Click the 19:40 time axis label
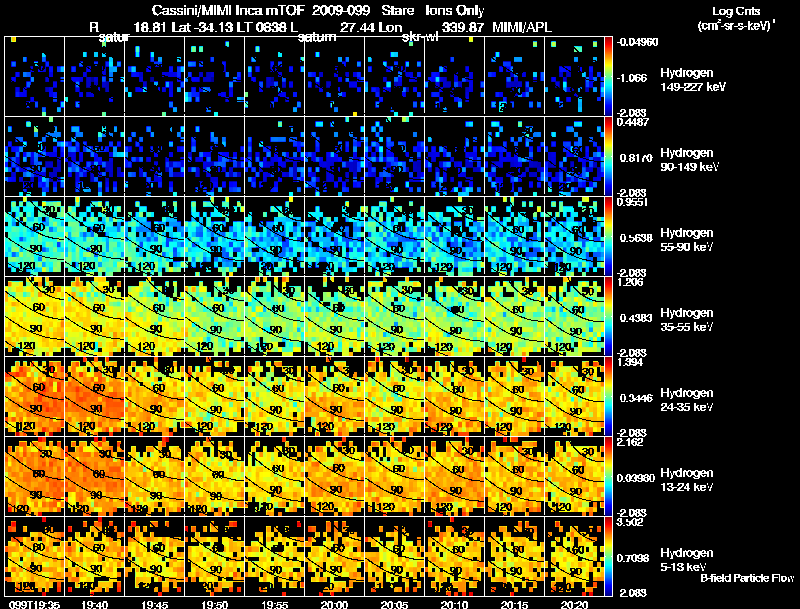Viewport: 800px width, 609px height. coord(94,604)
